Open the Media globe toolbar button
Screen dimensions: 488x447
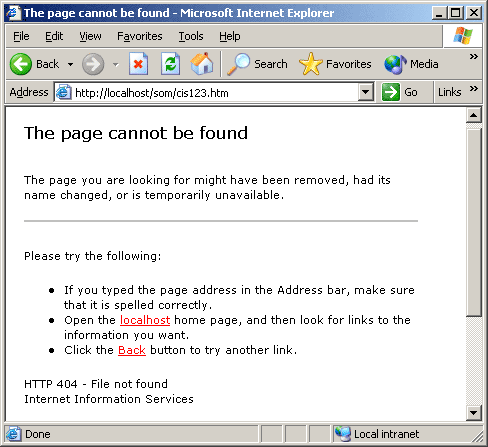click(x=411, y=64)
